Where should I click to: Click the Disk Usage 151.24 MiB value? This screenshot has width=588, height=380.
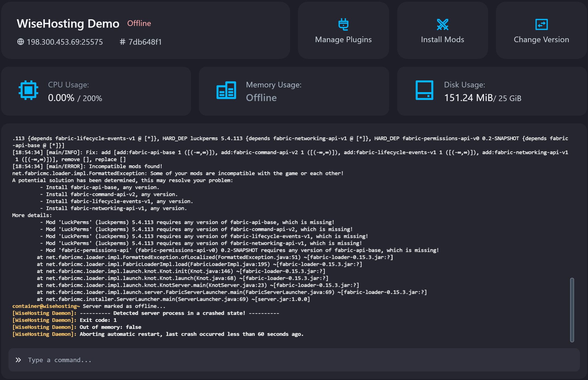[x=468, y=98]
